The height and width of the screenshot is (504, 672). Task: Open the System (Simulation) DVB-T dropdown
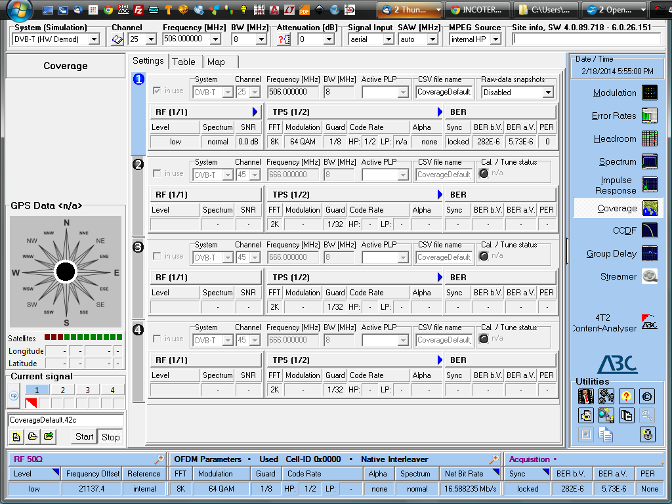pyautogui.click(x=95, y=40)
